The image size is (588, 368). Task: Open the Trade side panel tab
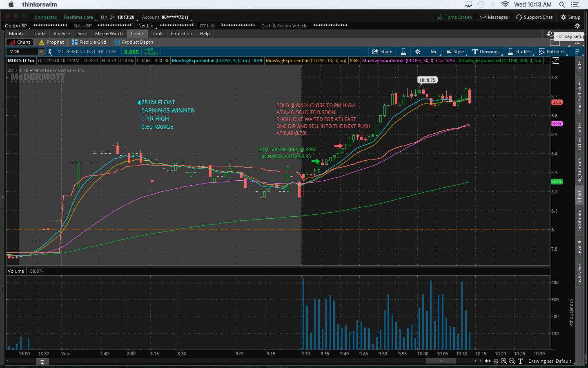579,67
